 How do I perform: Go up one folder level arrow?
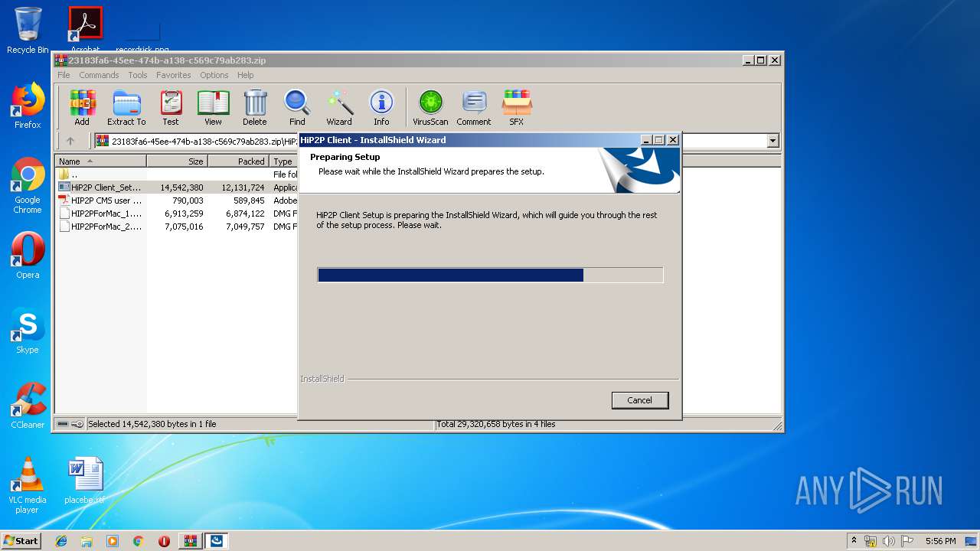pos(70,141)
